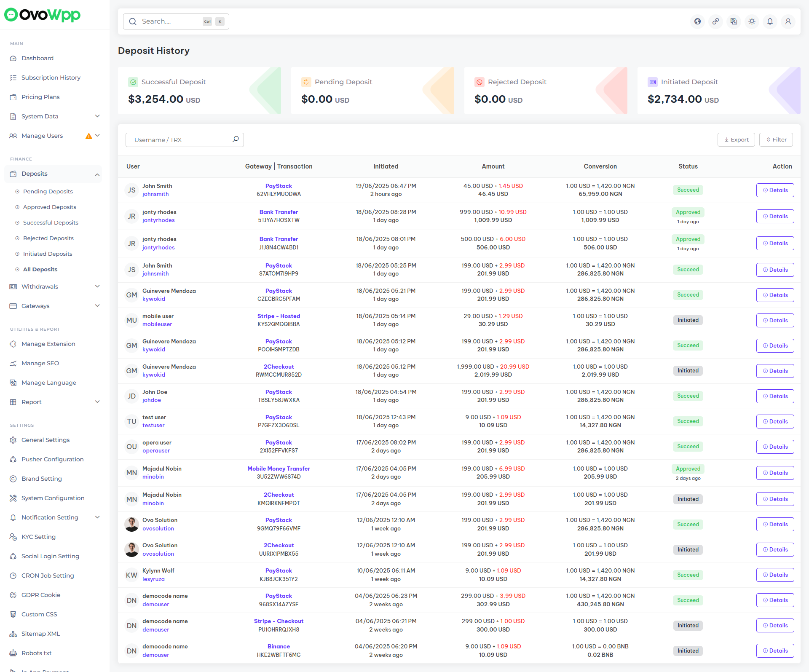Open the Filter button

[776, 139]
